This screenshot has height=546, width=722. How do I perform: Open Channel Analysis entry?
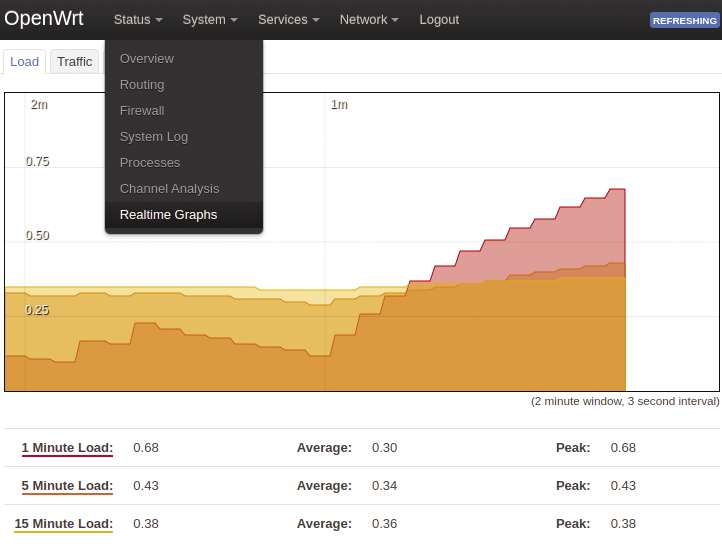point(169,189)
